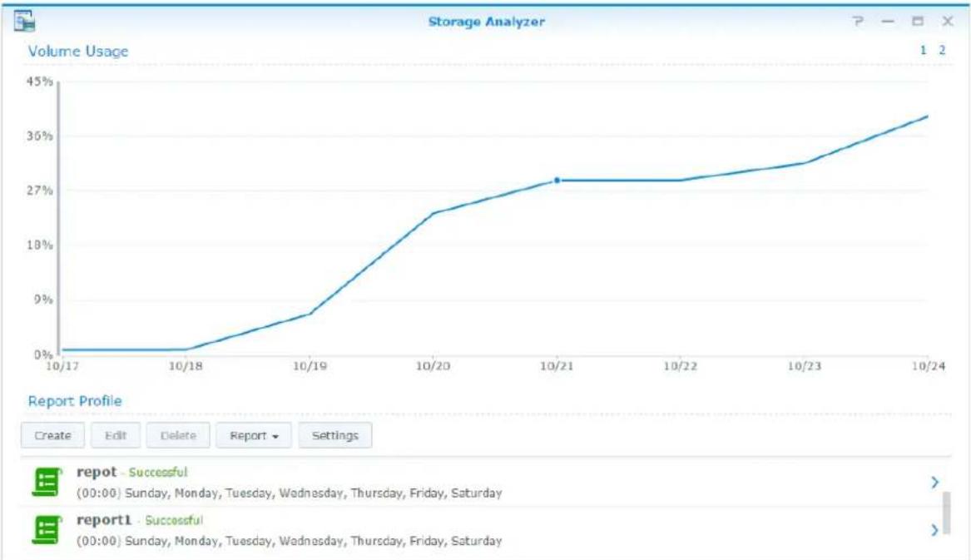
Task: Click the 18% y-axis label
Action: click(40, 245)
